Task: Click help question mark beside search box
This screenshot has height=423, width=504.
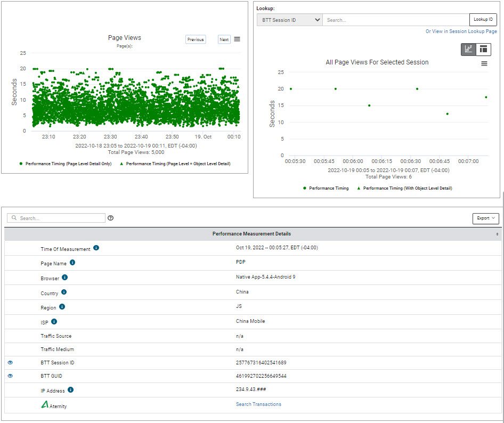Action: pos(111,218)
